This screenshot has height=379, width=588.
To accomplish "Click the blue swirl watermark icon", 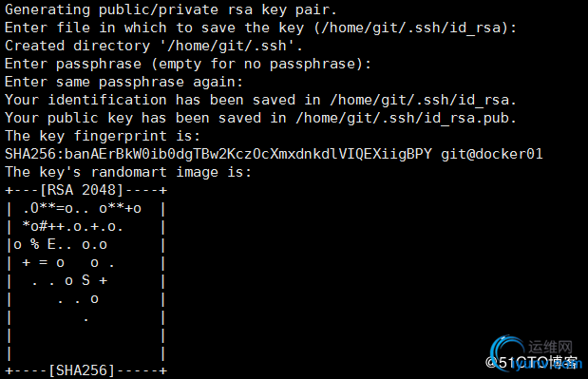I will 507,352.
